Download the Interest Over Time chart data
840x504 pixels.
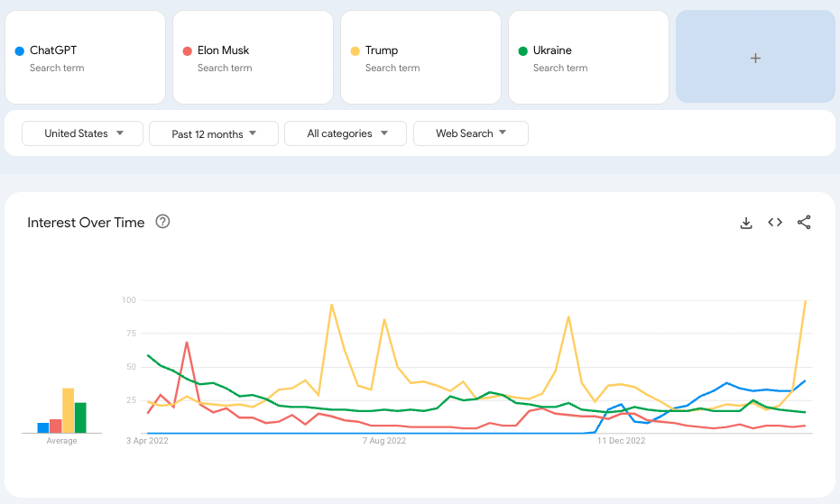pyautogui.click(x=746, y=223)
